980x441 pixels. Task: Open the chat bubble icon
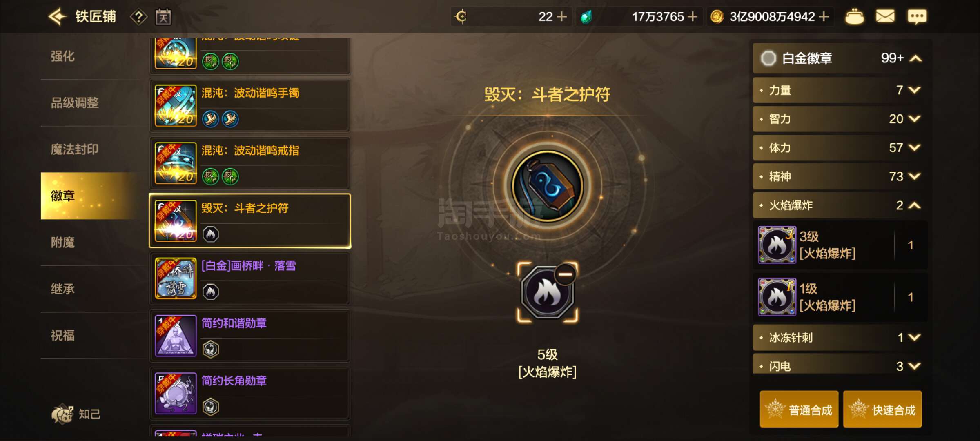click(x=917, y=17)
